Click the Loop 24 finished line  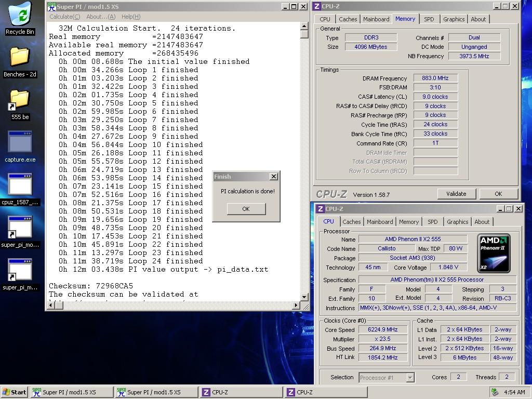pos(130,261)
